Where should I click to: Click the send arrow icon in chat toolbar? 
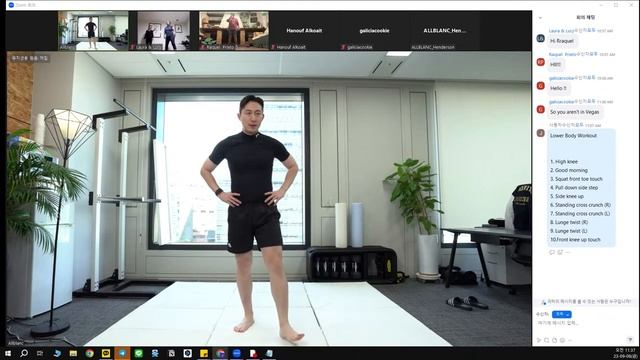click(x=539, y=340)
